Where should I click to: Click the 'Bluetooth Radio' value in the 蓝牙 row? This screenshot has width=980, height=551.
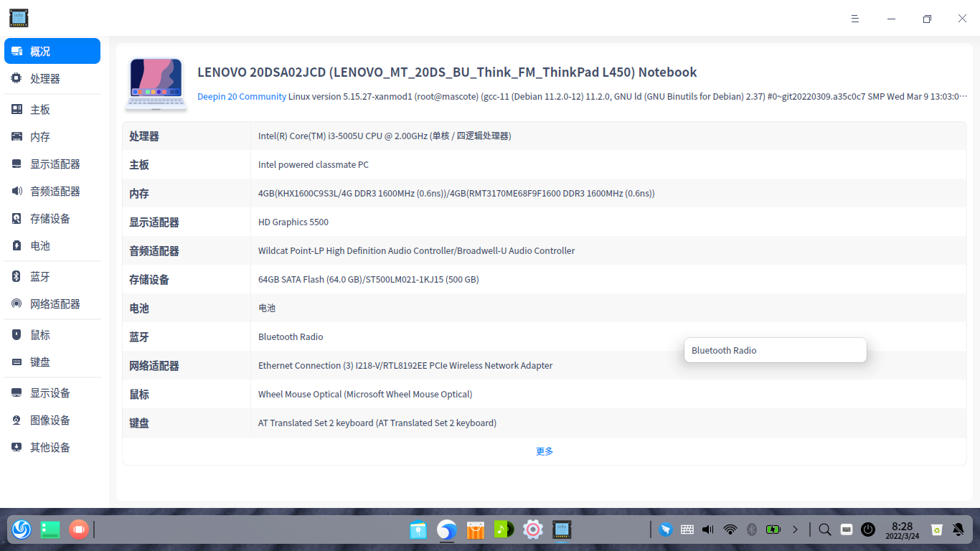click(x=291, y=336)
